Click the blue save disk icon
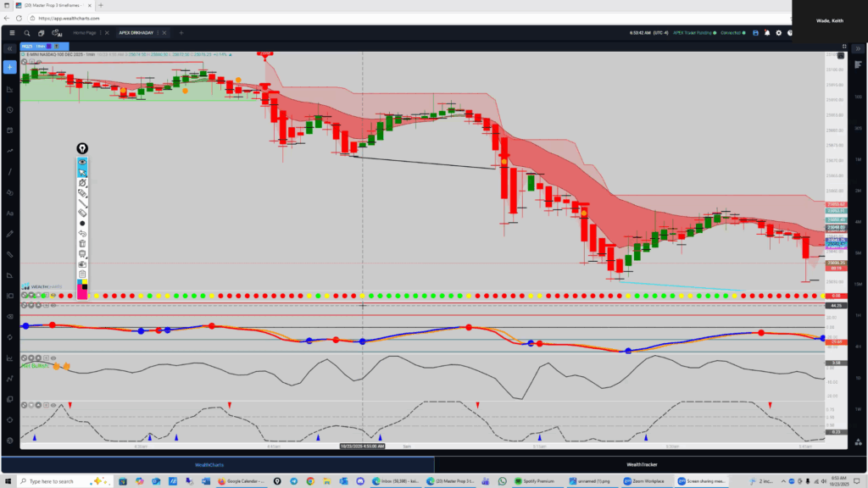The height and width of the screenshot is (488, 868). [x=755, y=33]
